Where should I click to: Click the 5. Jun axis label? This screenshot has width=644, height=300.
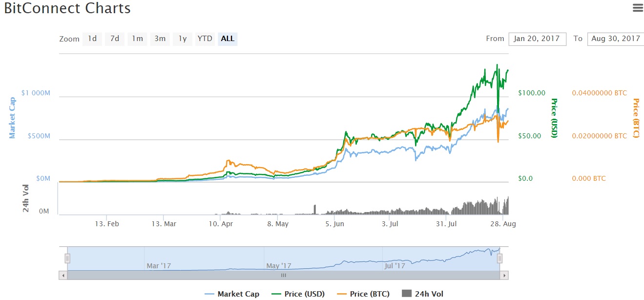pos(335,224)
